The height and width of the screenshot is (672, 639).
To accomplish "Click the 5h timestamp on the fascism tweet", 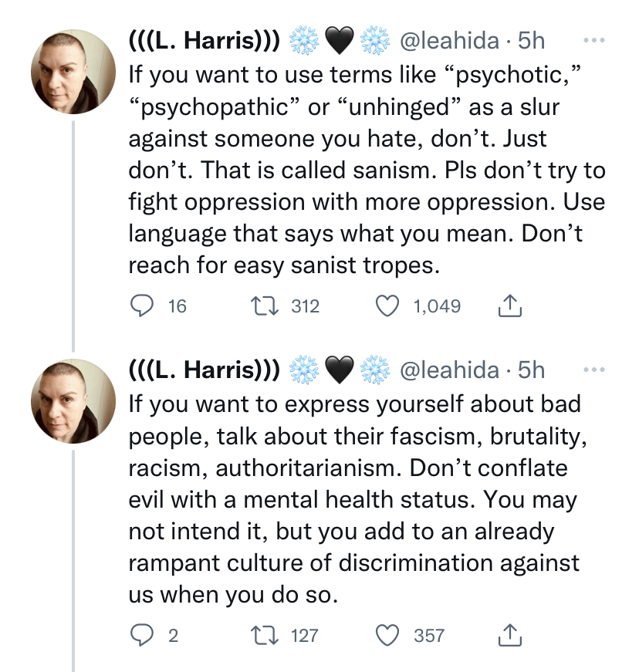I will [532, 370].
